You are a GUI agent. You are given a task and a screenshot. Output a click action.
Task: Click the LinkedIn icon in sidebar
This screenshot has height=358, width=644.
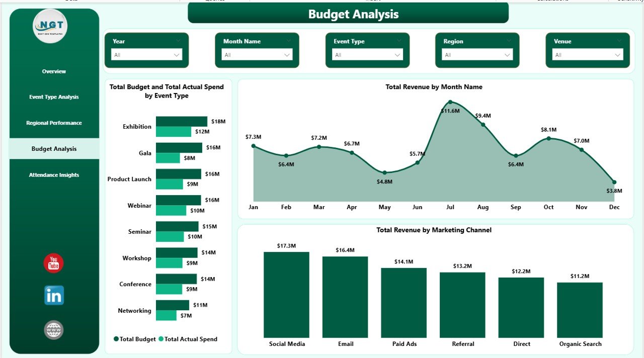[x=53, y=295]
